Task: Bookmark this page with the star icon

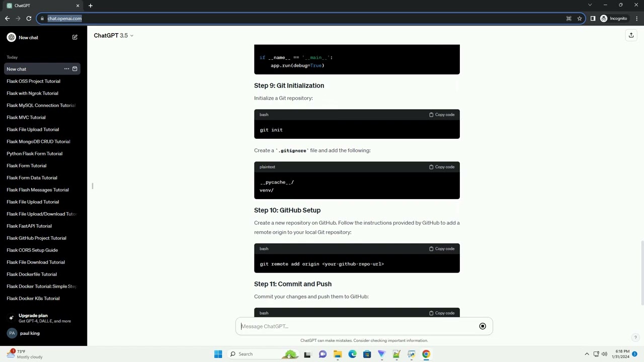Action: click(x=580, y=19)
